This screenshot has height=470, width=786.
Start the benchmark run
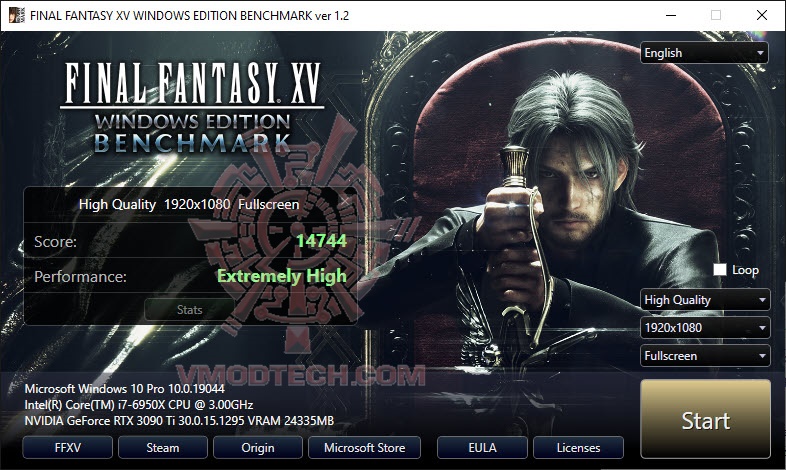point(705,419)
